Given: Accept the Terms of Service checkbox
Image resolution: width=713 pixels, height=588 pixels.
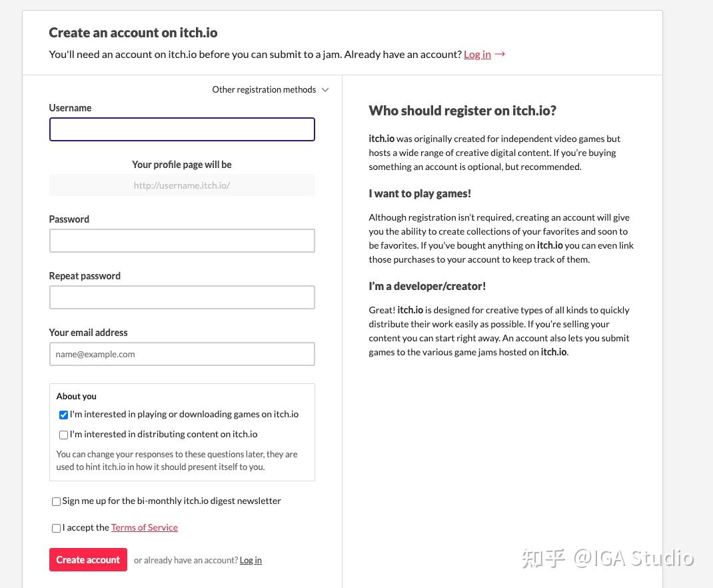Looking at the screenshot, I should 57,528.
